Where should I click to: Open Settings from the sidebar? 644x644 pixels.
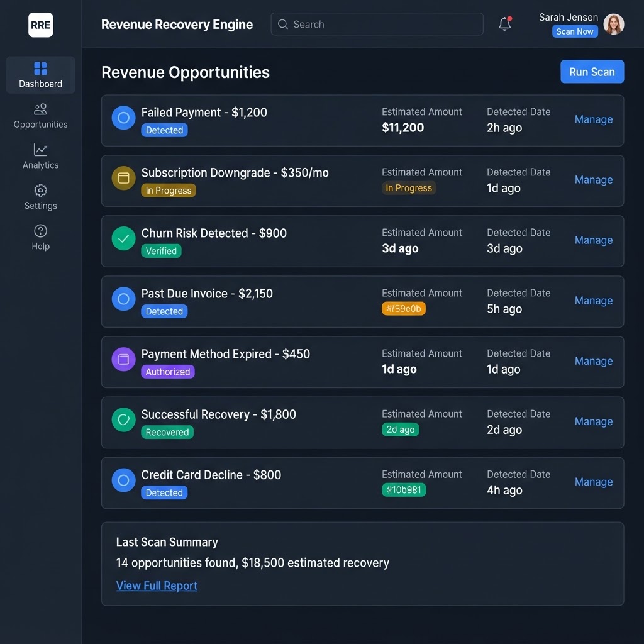(40, 197)
